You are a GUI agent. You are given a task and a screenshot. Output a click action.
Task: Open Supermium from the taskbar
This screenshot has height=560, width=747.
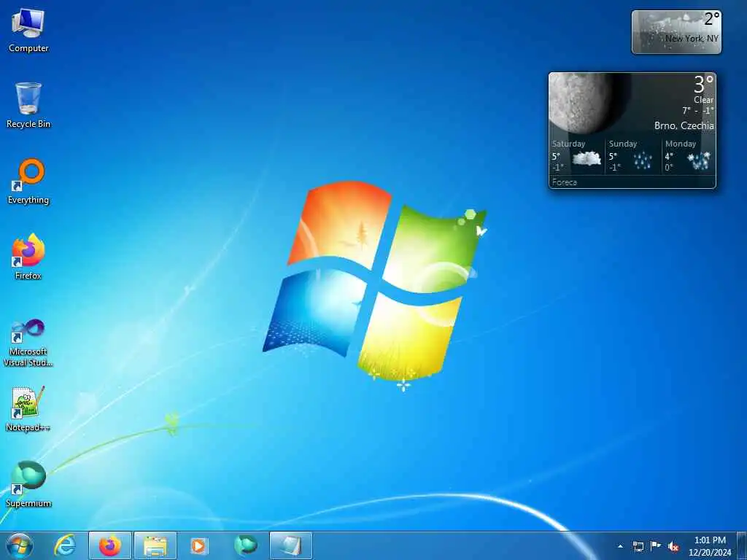tap(245, 545)
